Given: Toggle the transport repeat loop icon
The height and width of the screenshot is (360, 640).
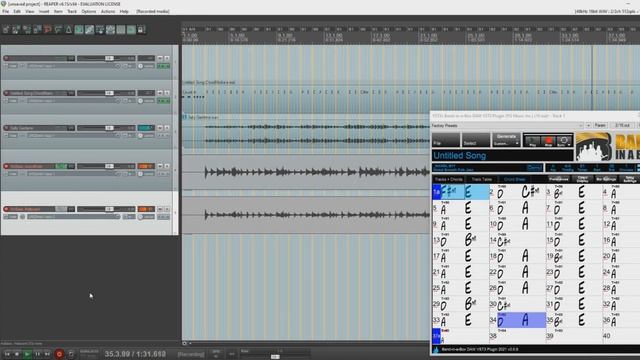Looking at the screenshot, I should pyautogui.click(x=71, y=354).
